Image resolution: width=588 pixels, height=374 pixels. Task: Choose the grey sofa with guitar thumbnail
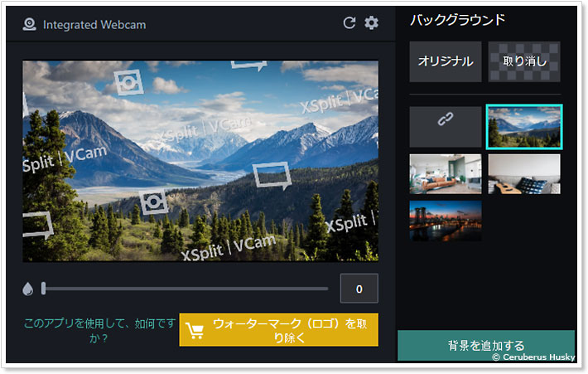524,174
